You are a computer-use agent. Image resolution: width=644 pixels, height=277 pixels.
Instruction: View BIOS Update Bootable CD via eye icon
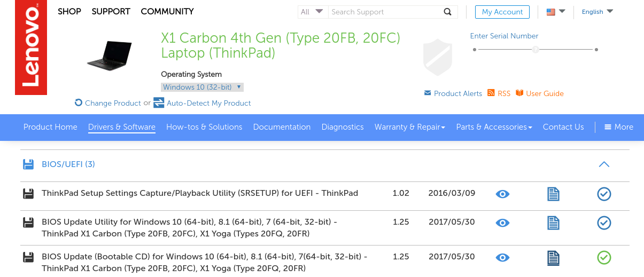click(x=502, y=258)
